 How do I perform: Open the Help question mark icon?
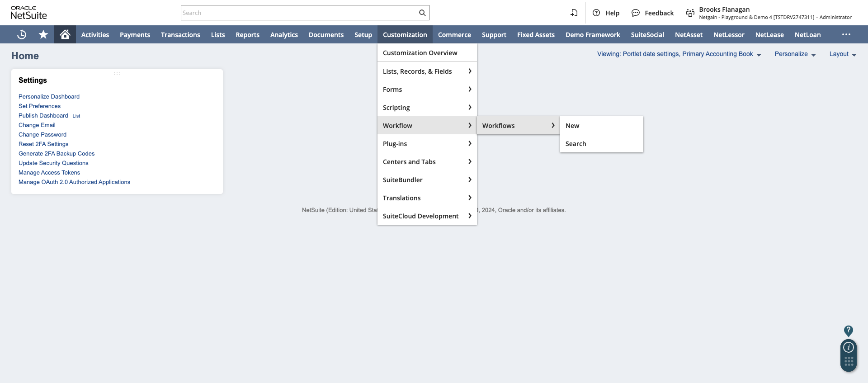pos(596,13)
